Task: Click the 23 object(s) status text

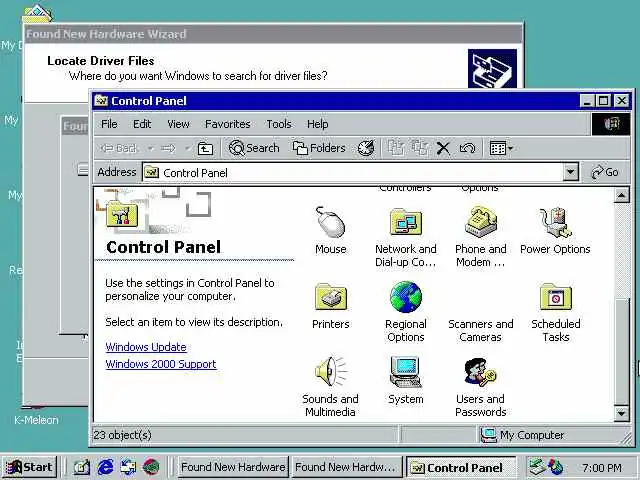Action: pos(122,435)
